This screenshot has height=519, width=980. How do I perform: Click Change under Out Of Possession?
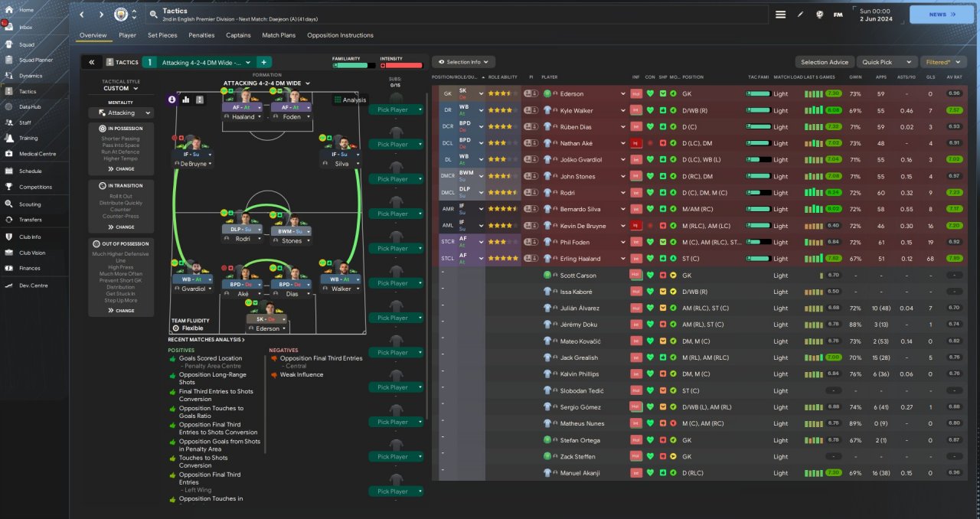(121, 310)
